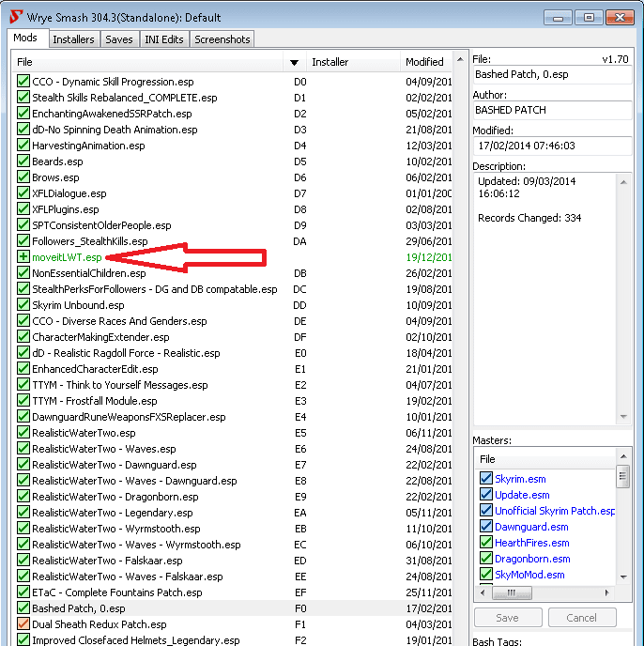Click Description box scroll down arrow
Image resolution: width=644 pixels, height=646 pixels.
pyautogui.click(x=623, y=417)
